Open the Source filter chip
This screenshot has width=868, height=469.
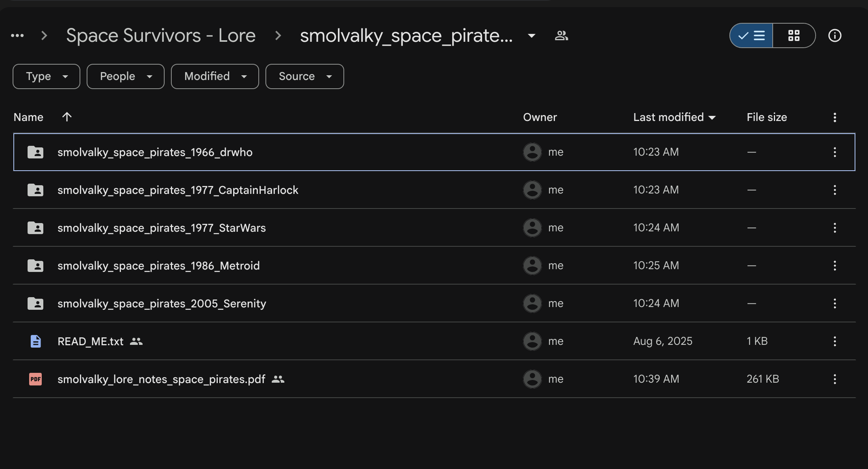click(304, 76)
